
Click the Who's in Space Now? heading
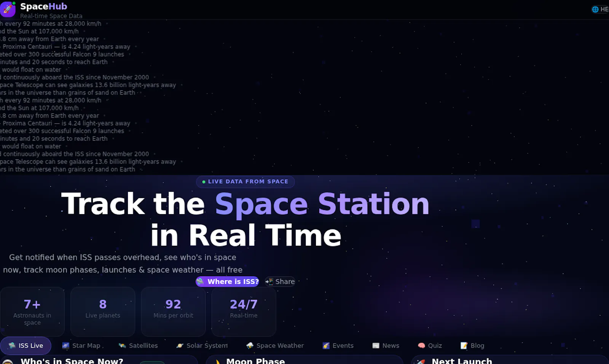click(72, 361)
